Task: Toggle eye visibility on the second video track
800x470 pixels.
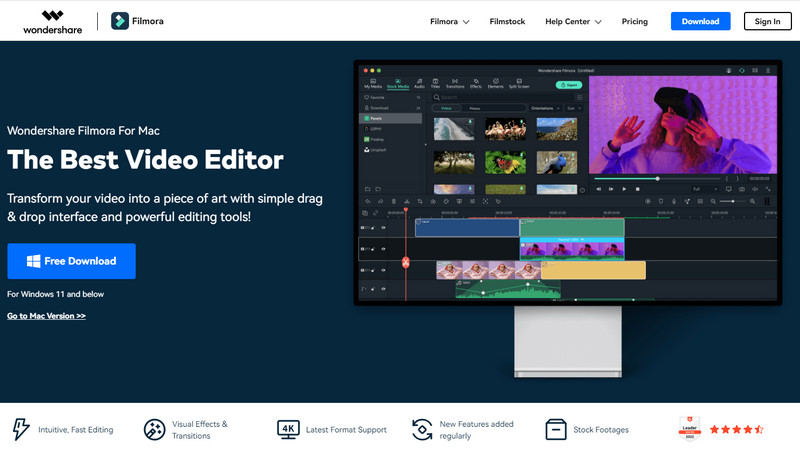Action: click(x=383, y=249)
